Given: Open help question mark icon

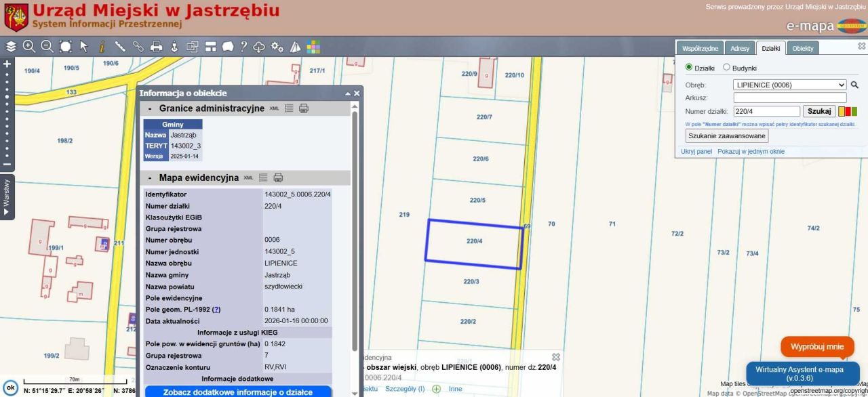Looking at the screenshot, I should click(244, 47).
